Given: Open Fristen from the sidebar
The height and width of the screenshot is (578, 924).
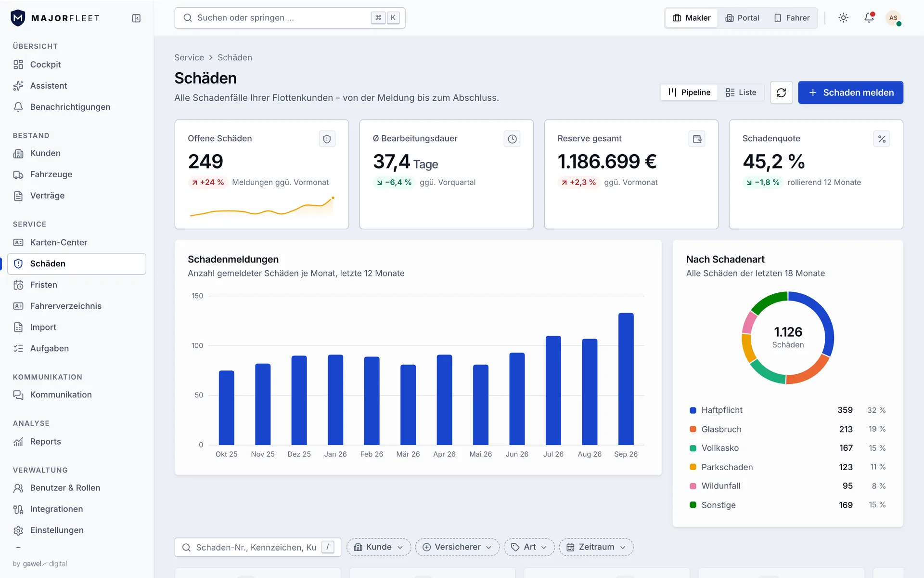Looking at the screenshot, I should [77, 285].
